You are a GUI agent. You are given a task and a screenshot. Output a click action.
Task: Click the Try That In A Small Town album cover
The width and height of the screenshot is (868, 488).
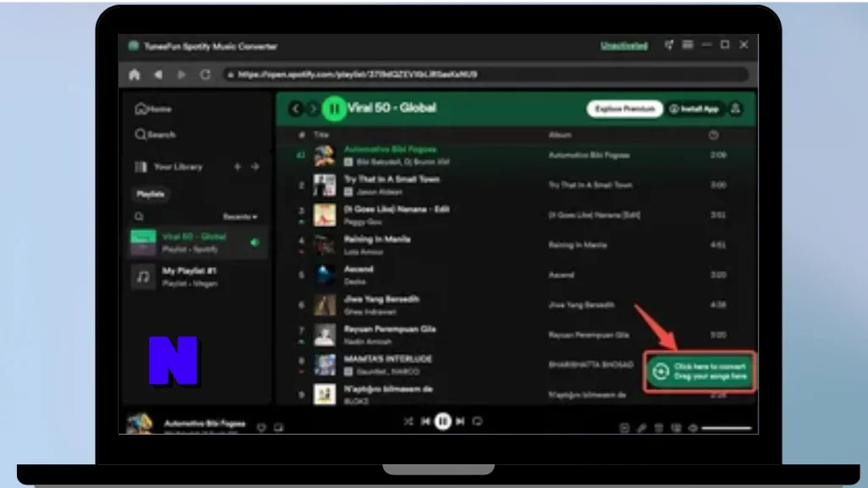click(325, 186)
